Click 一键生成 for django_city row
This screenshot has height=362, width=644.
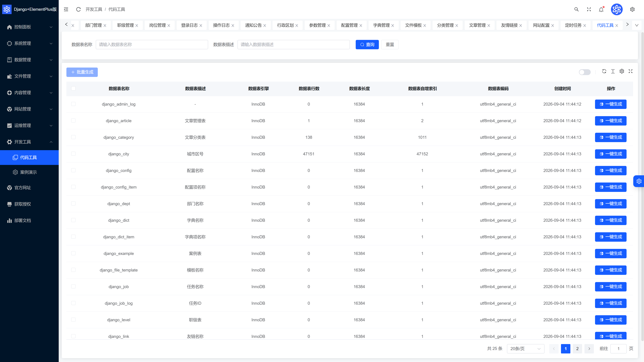pyautogui.click(x=610, y=154)
